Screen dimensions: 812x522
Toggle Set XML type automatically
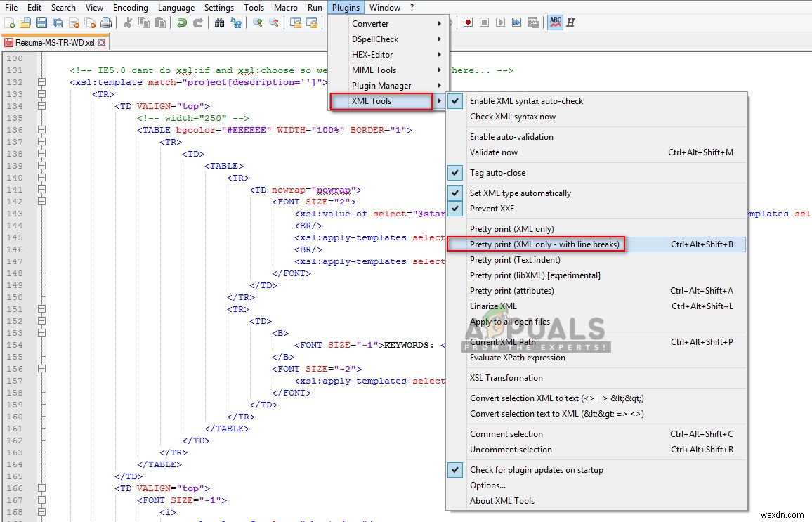pos(596,193)
